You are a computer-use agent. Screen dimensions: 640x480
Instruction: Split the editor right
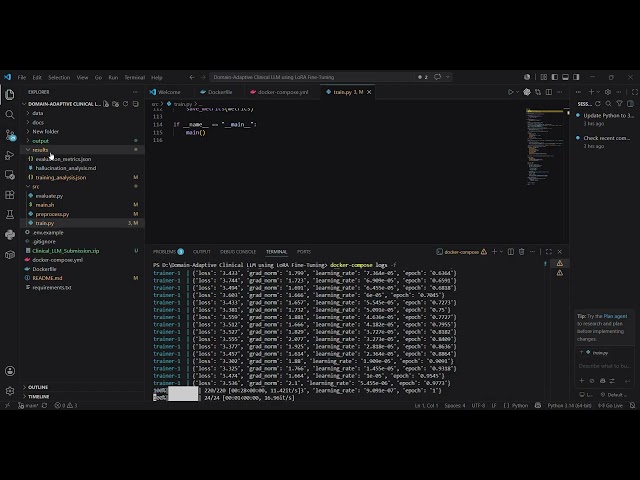(x=549, y=92)
